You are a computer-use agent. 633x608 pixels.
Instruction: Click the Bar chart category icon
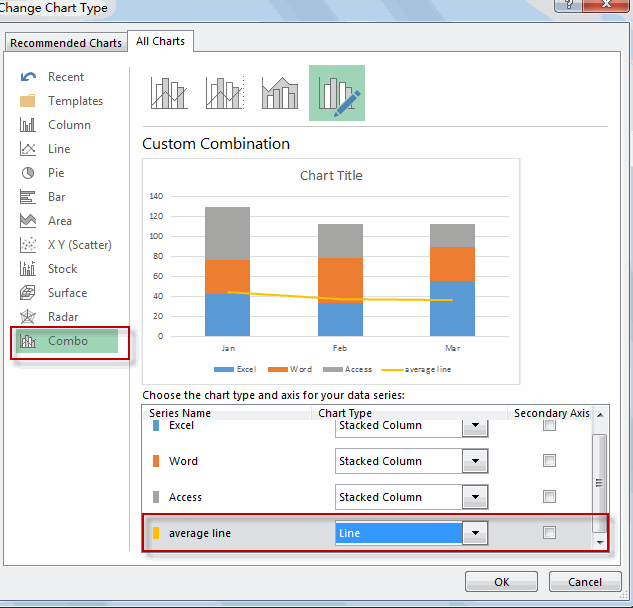[x=28, y=197]
